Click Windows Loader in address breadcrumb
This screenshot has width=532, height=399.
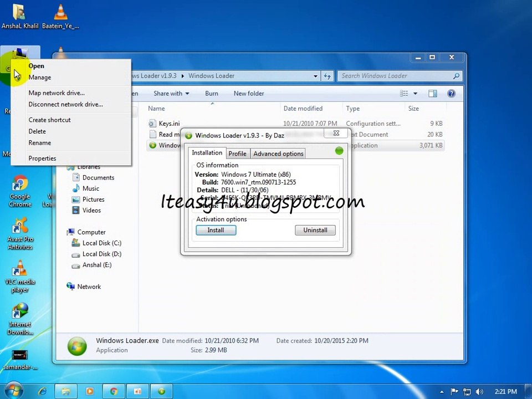point(211,76)
